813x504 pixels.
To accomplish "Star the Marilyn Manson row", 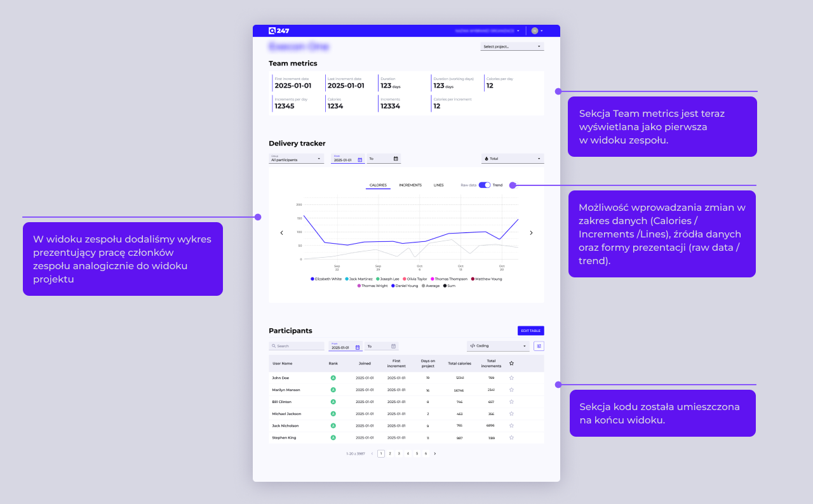I will pos(511,389).
